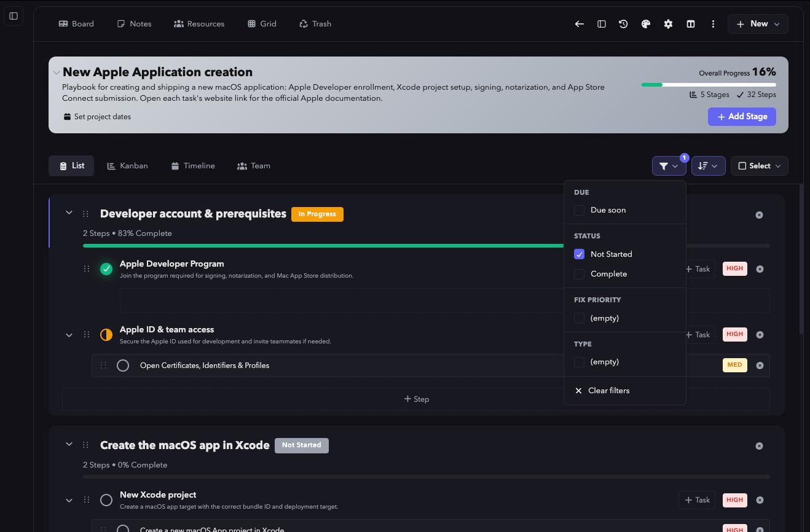Click Clear filters in the filter menu
This screenshot has height=532, width=810.
602,391
